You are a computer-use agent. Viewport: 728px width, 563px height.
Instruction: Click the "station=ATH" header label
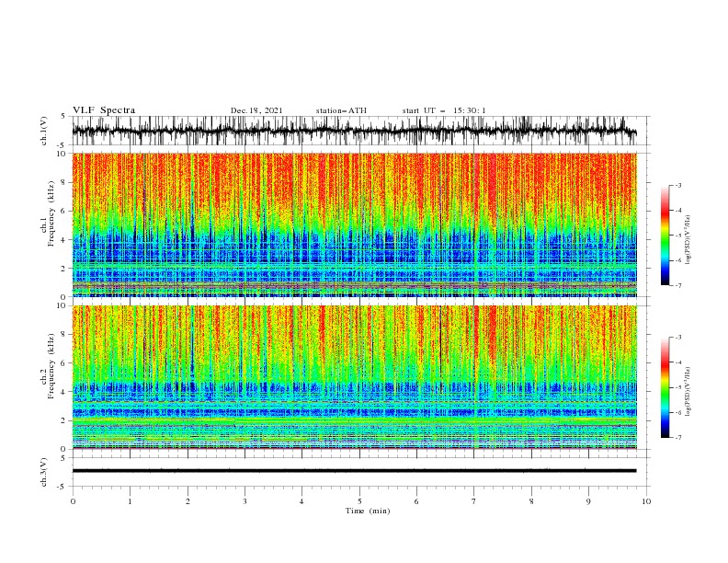341,110
